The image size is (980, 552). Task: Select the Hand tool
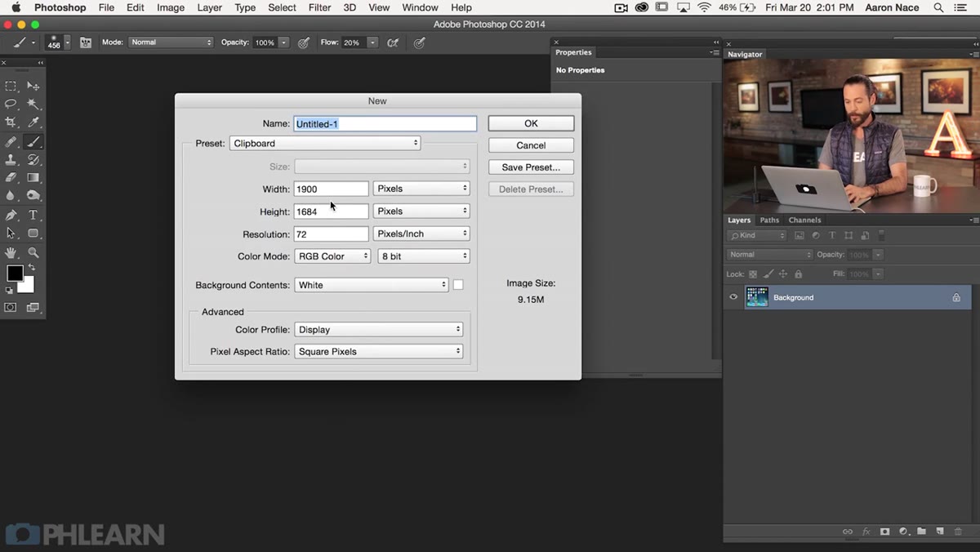coord(11,253)
